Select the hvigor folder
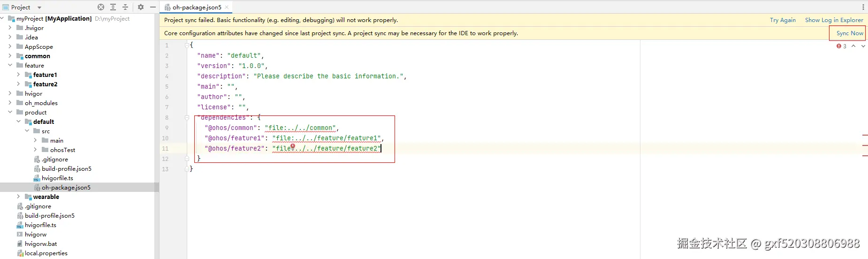The height and width of the screenshot is (259, 868). tap(33, 93)
